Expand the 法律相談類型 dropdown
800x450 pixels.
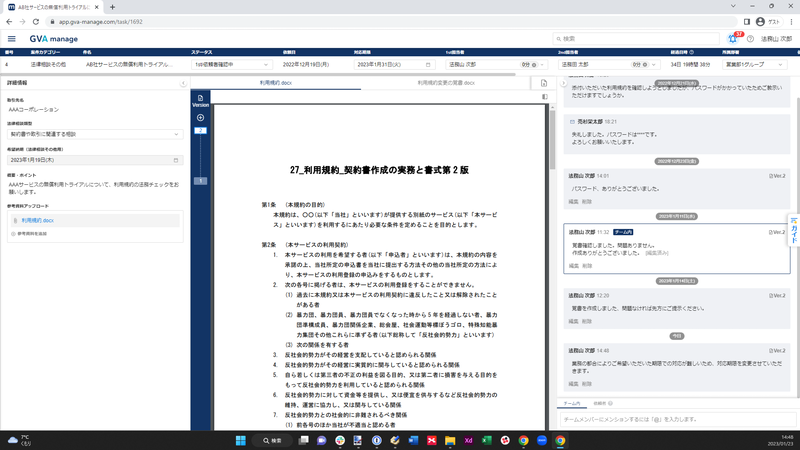click(176, 133)
